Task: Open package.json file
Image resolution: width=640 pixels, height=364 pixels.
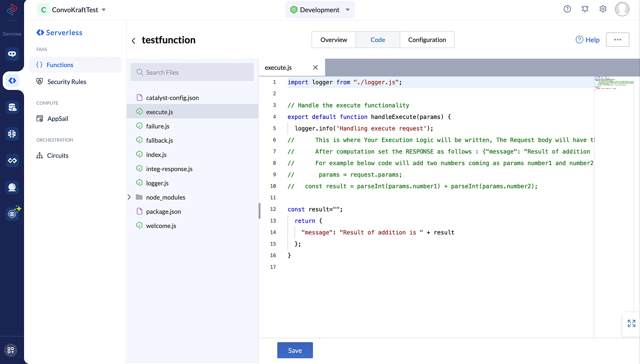Action: [192, 211]
